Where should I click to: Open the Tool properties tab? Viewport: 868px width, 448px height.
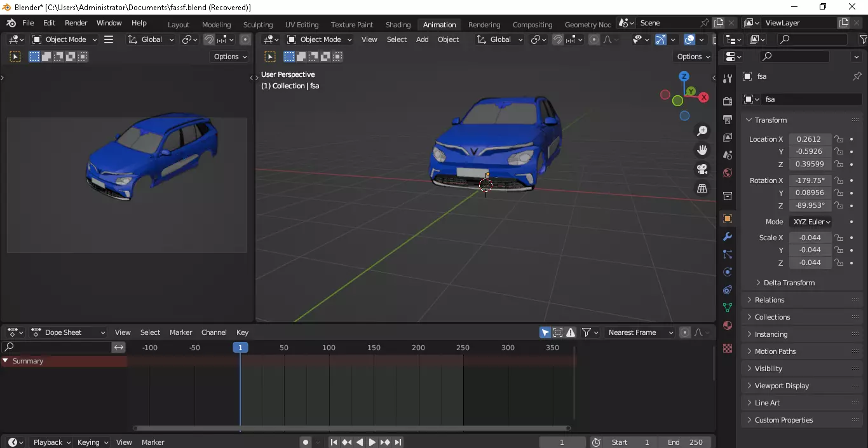pos(728,78)
